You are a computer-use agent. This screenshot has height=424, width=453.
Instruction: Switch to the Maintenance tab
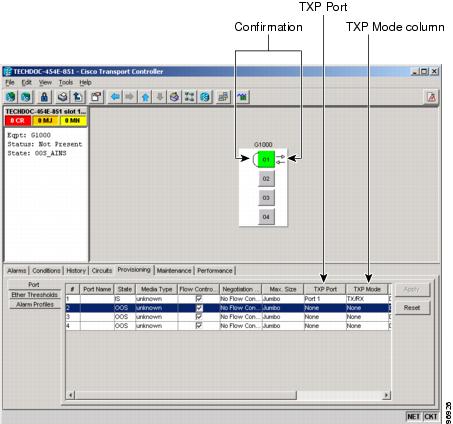coord(174,271)
